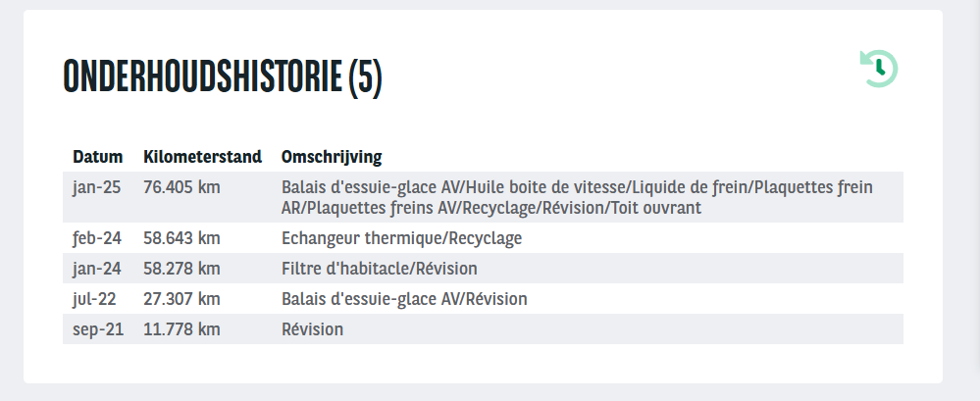Select the jan-24 date cell
Image resolution: width=980 pixels, height=401 pixels.
[x=97, y=269]
